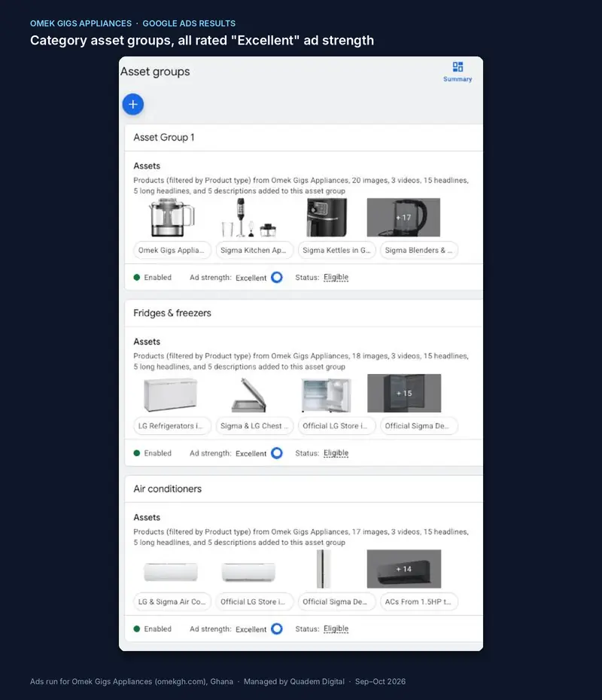Click the Enabled label in Asset Group 1
Screen dimensions: 602x700
tap(157, 277)
